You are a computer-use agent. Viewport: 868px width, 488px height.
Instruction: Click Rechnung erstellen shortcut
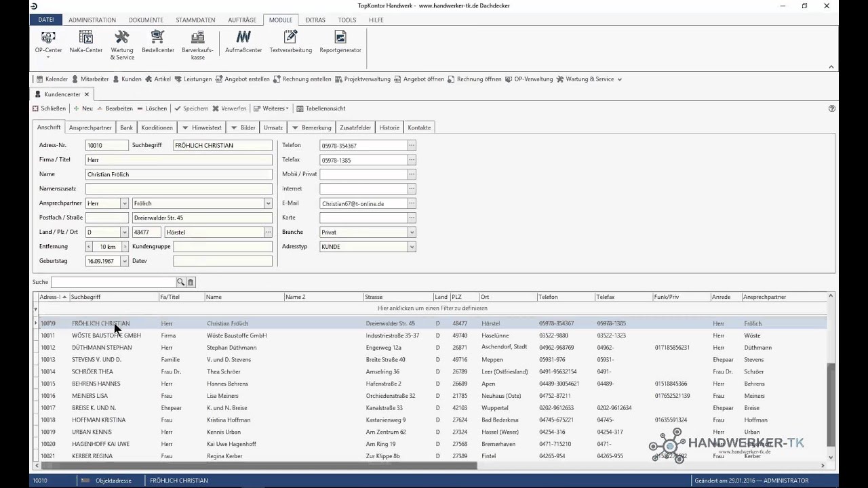coord(302,79)
